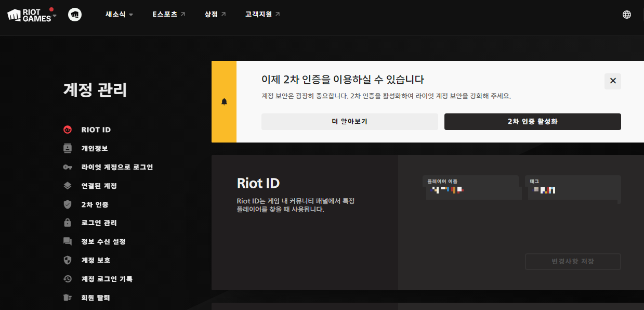Click the layers icon beside 연결된 계정
The height and width of the screenshot is (310, 644).
(x=68, y=186)
